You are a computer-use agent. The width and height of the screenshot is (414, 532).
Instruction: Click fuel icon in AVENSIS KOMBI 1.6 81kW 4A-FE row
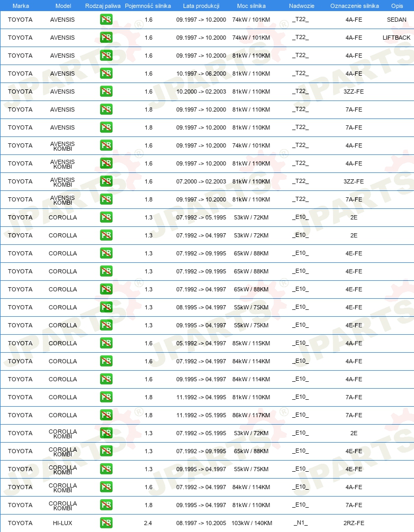(x=106, y=163)
